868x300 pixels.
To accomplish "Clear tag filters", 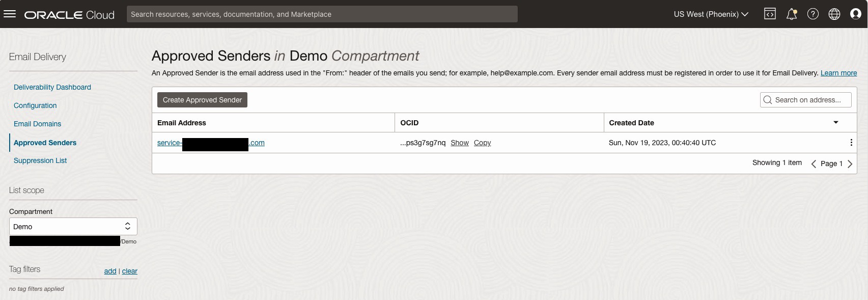I will 130,271.
